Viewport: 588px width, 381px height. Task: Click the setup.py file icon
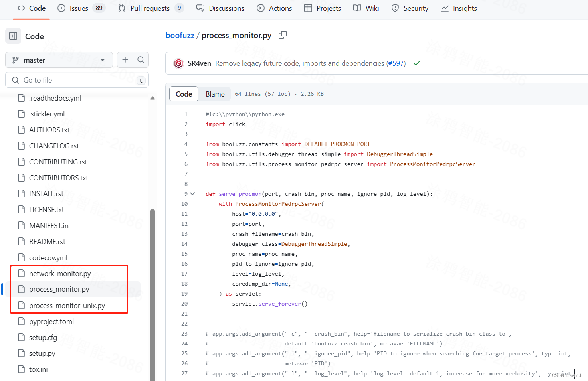point(22,353)
